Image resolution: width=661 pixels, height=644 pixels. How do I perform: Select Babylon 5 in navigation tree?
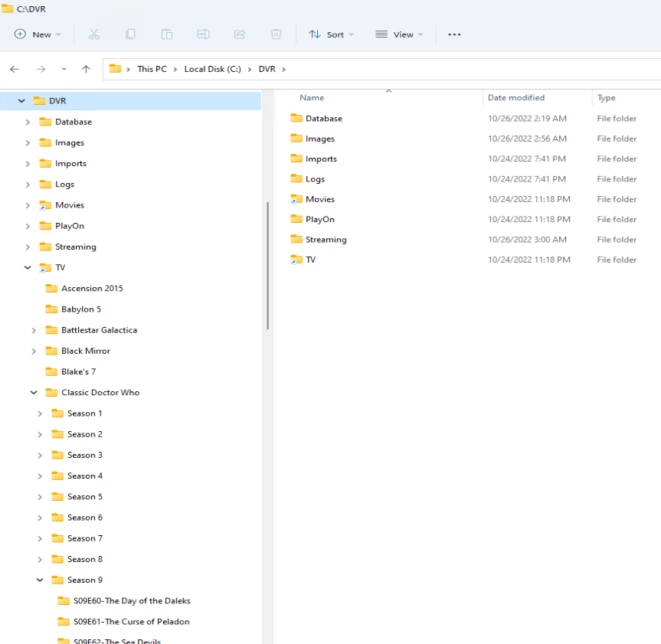point(80,309)
